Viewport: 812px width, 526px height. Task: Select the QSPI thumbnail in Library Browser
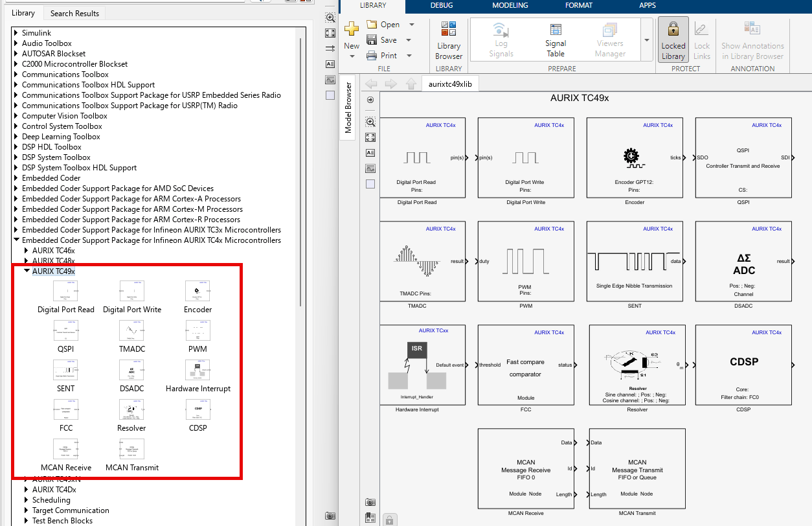66,331
